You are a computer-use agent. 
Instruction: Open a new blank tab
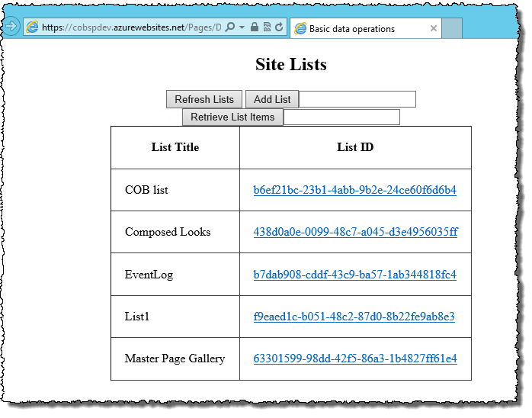point(452,28)
